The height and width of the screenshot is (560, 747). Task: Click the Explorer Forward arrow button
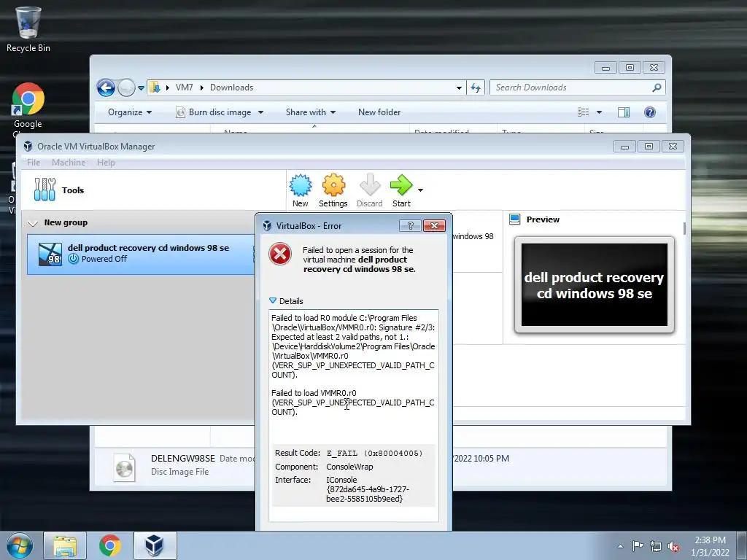tap(126, 87)
